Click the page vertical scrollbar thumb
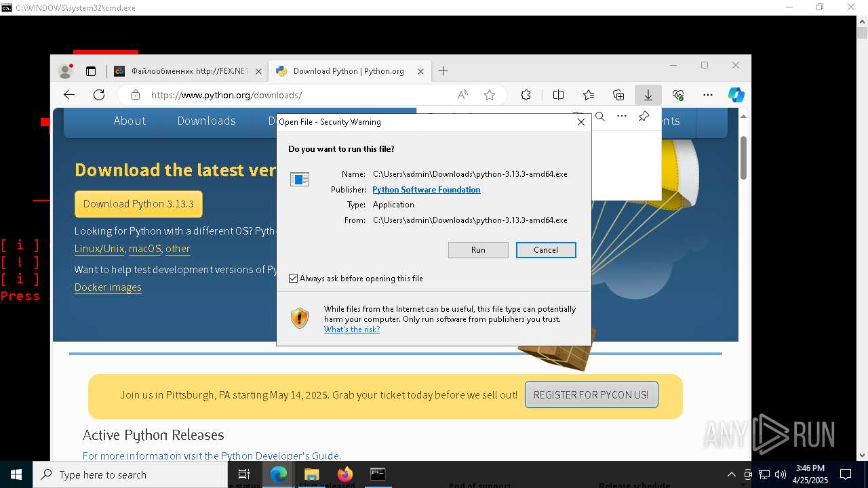Screen dimensions: 868x488 (x=743, y=157)
